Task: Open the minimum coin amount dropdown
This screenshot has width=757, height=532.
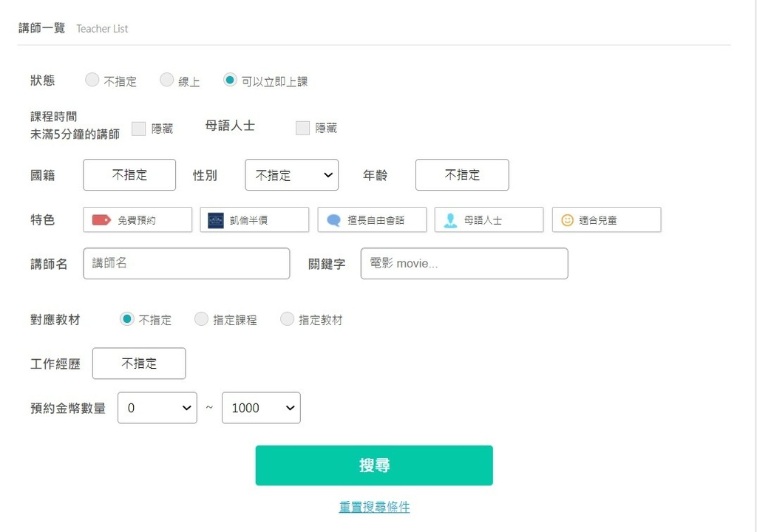Action: coord(157,408)
